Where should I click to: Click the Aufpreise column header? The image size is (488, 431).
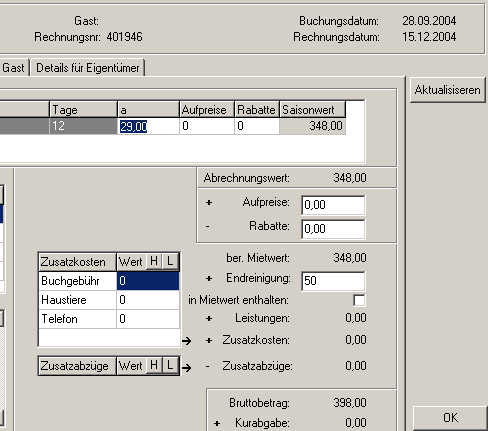coord(207,110)
